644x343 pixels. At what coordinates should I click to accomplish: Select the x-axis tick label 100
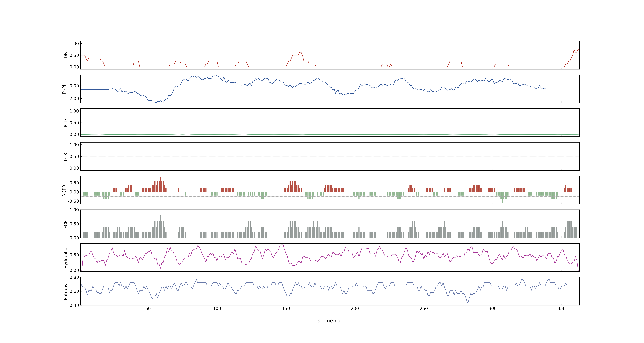click(x=217, y=309)
